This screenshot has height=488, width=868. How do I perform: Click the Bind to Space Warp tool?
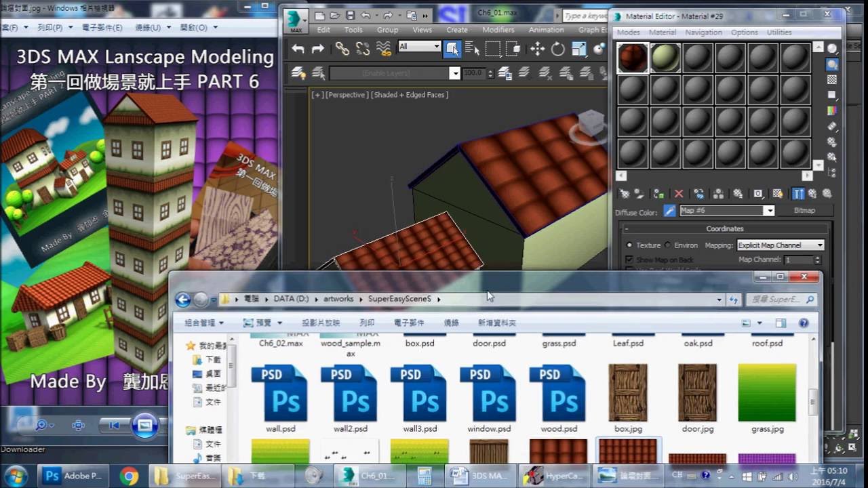(384, 49)
